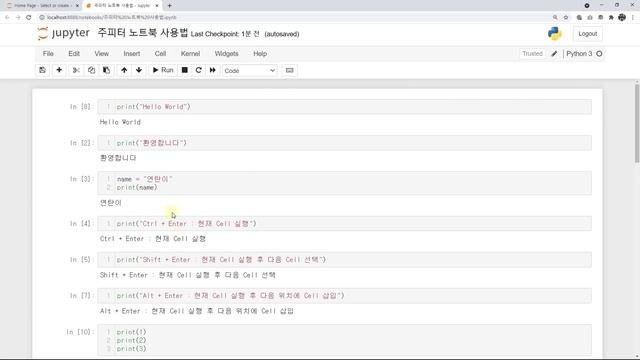Move the selected cell down
640x360 pixels.
[139, 70]
